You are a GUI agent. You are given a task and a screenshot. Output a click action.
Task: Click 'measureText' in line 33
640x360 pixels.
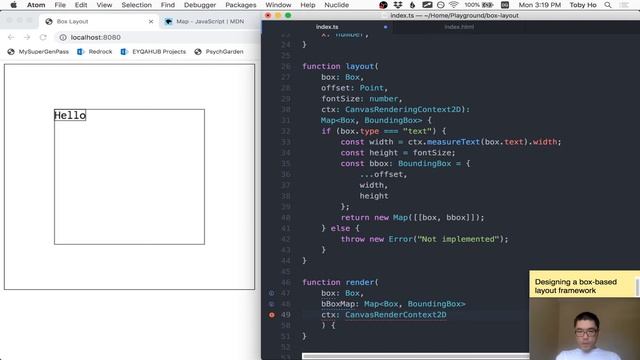pyautogui.click(x=453, y=142)
